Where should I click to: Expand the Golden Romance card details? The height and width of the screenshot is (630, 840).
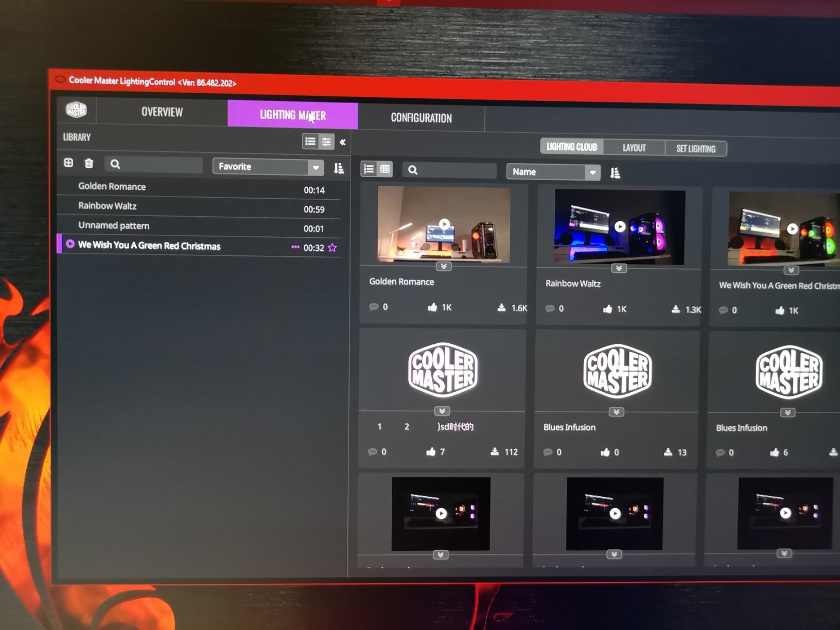pos(443,266)
